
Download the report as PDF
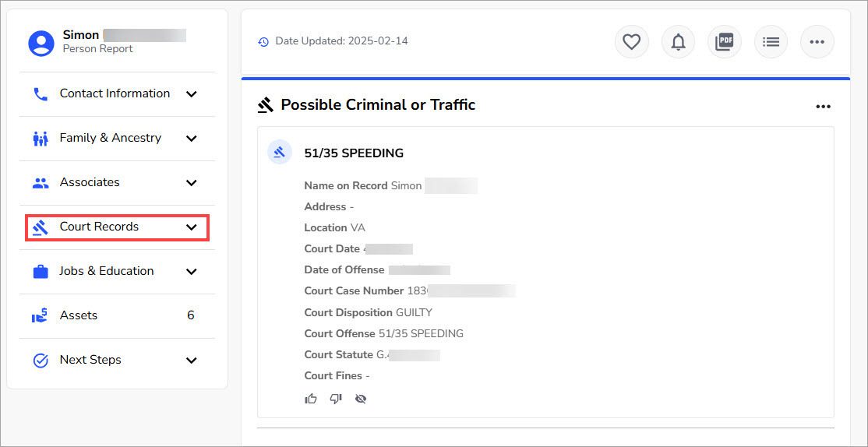pos(725,42)
